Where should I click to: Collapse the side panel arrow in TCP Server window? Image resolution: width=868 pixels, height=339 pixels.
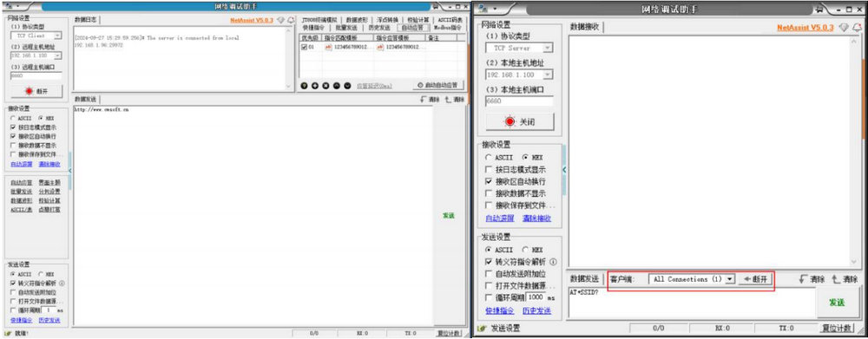coord(564,170)
